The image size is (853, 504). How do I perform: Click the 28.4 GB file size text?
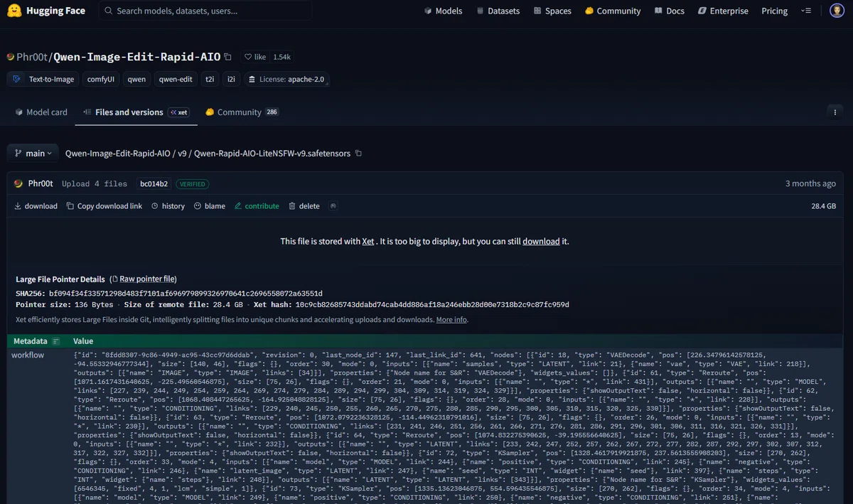pos(823,206)
